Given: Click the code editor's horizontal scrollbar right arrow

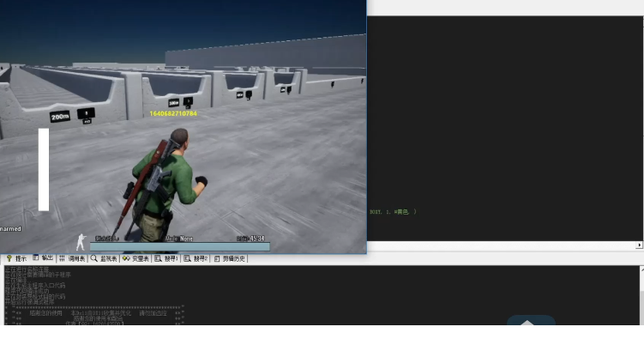Looking at the screenshot, I should [639, 245].
